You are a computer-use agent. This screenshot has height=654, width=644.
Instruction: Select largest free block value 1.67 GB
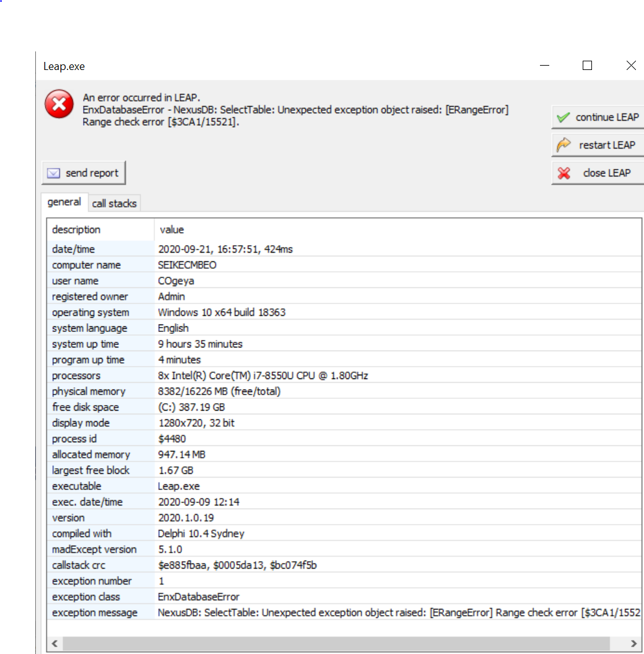click(176, 471)
